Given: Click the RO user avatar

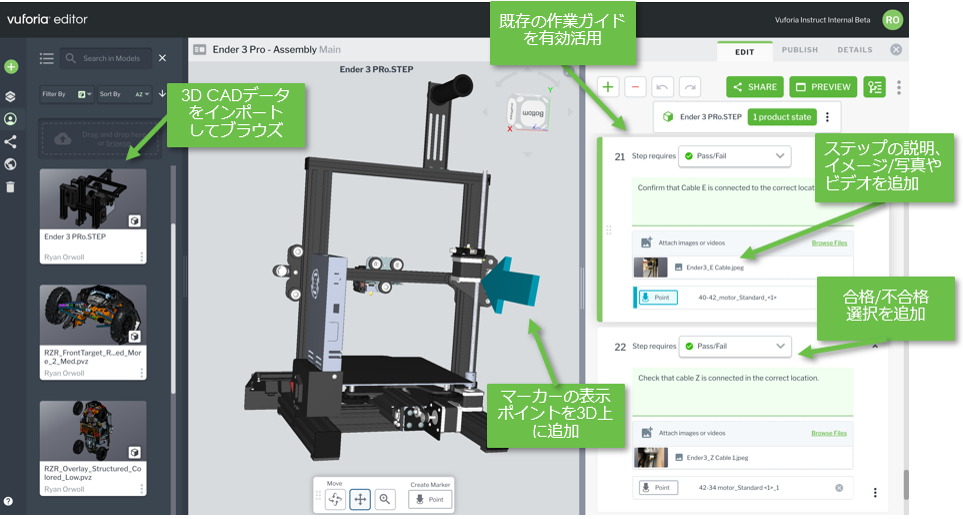Looking at the screenshot, I should 892,20.
